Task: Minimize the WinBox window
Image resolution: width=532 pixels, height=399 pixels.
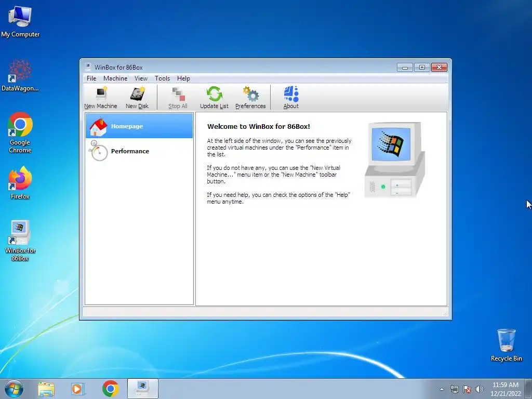Action: point(405,67)
